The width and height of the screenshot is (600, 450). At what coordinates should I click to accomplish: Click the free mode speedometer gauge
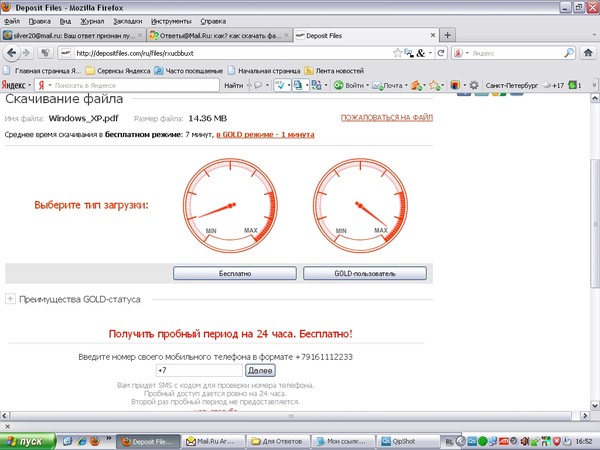(230, 205)
